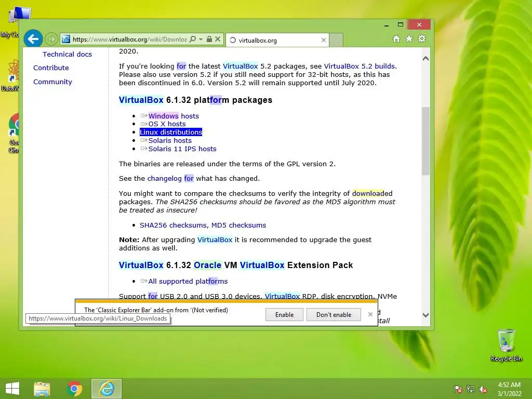Open the changelog link
Image resolution: width=532 pixels, height=399 pixels.
coord(165,179)
